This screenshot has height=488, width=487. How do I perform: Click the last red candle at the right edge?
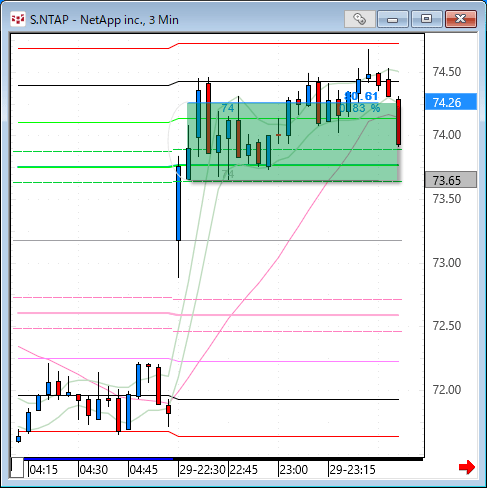tap(398, 122)
